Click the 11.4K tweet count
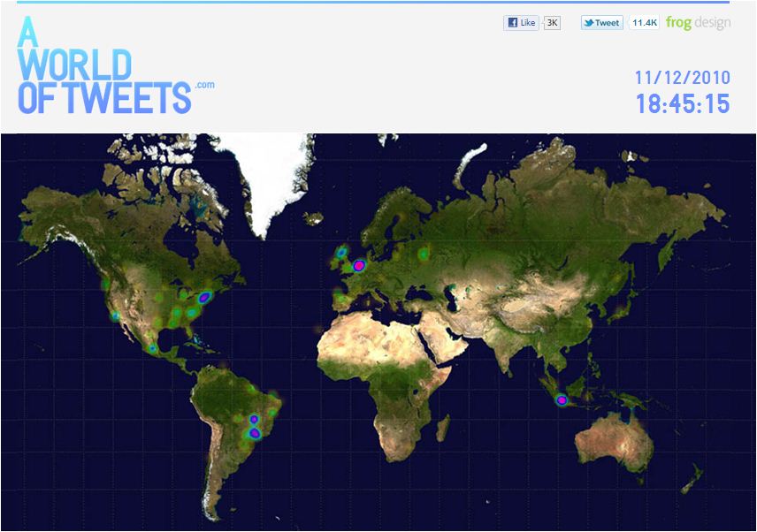The height and width of the screenshot is (532, 757). (645, 23)
